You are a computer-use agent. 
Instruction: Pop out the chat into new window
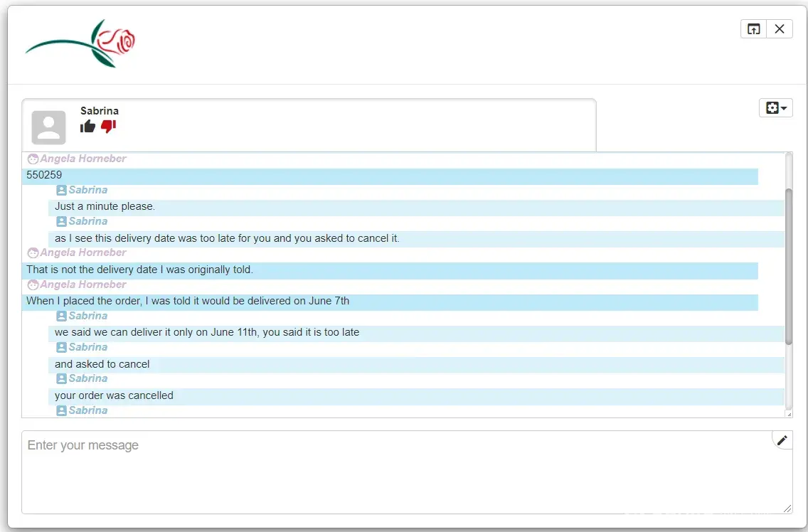pos(753,28)
